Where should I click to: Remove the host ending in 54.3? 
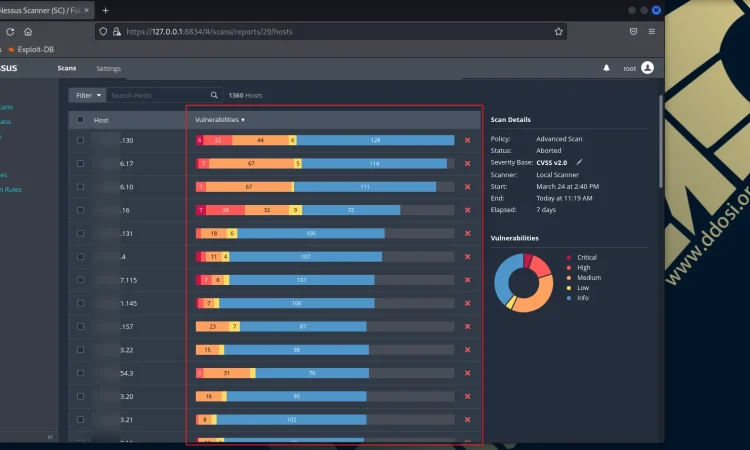tap(467, 373)
